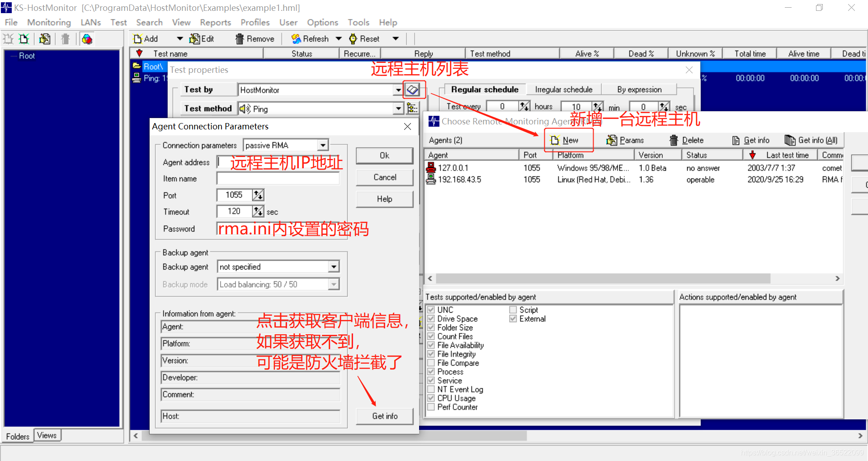Click the new document icon in folder toolbar
This screenshot has height=461, width=868.
point(24,39)
